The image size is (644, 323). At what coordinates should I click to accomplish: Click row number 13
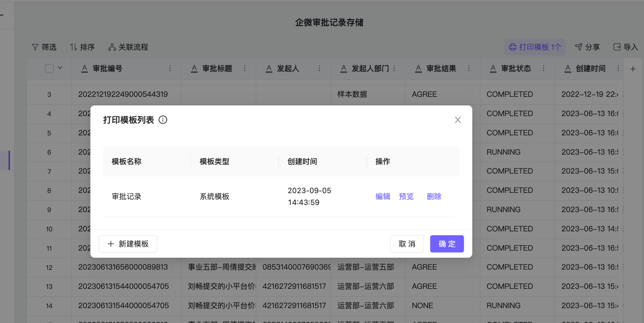pyautogui.click(x=49, y=287)
